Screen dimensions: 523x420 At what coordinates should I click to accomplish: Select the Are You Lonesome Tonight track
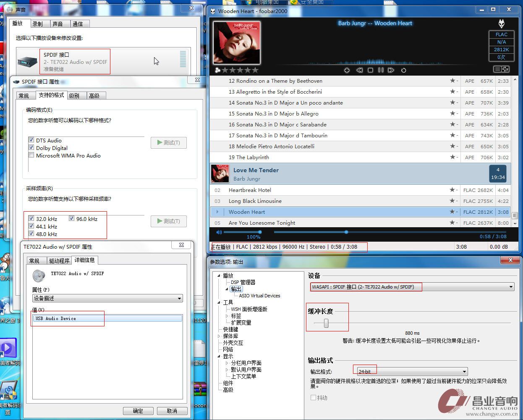pyautogui.click(x=360, y=223)
